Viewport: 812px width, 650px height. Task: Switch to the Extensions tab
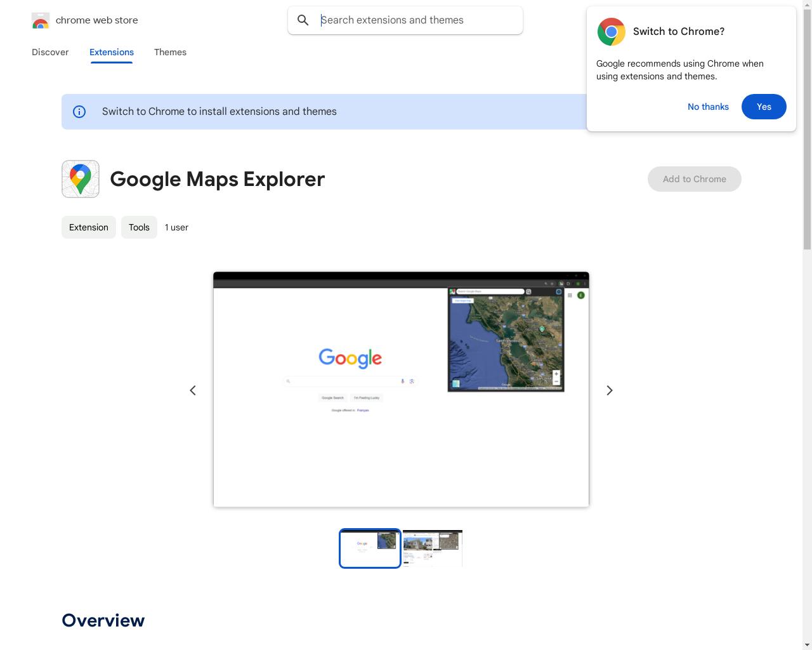[112, 52]
